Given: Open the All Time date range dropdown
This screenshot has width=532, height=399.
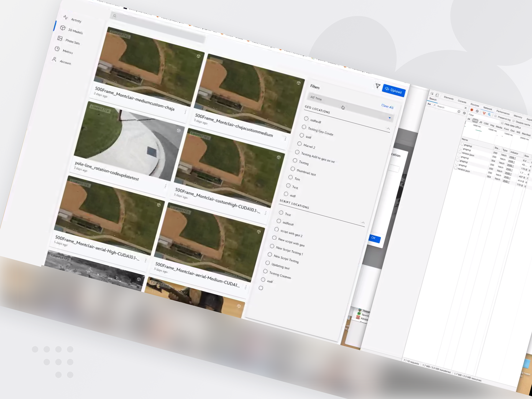Looking at the screenshot, I should click(x=350, y=108).
